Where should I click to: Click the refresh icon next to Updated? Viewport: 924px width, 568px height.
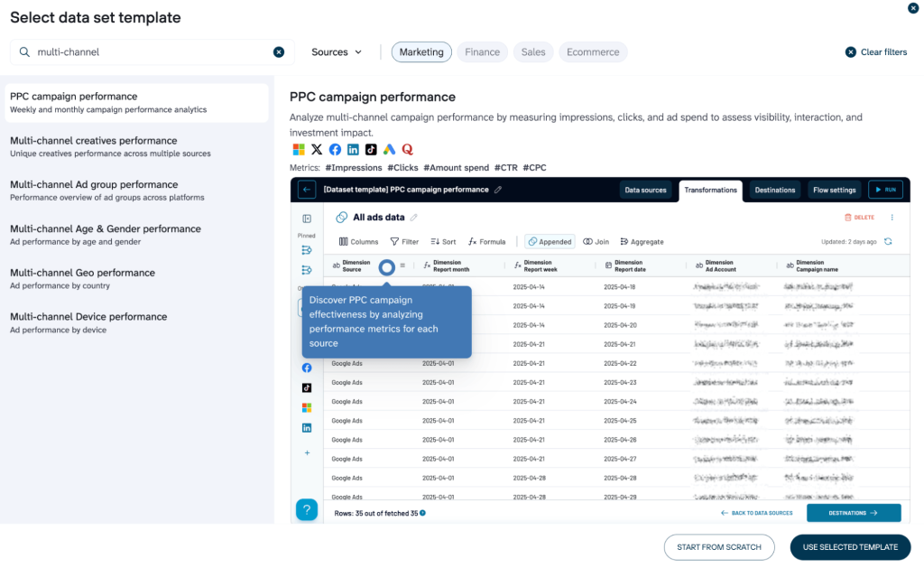coord(888,241)
